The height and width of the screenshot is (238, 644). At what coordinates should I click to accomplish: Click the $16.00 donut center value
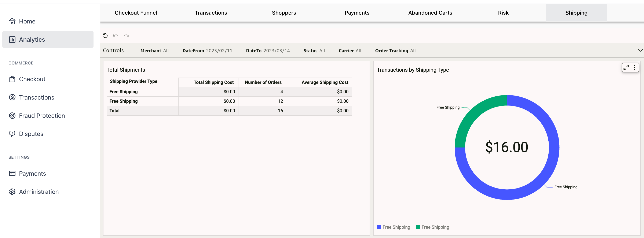[507, 147]
